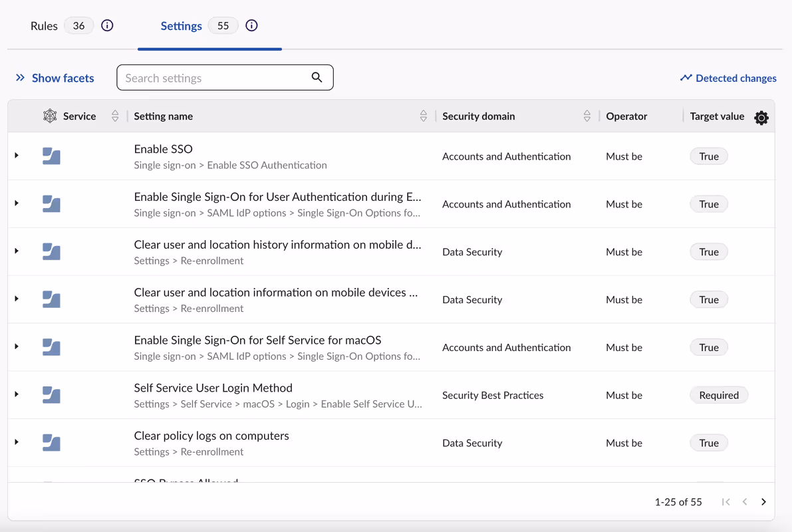Sort by Service column
The width and height of the screenshot is (792, 532).
(115, 116)
